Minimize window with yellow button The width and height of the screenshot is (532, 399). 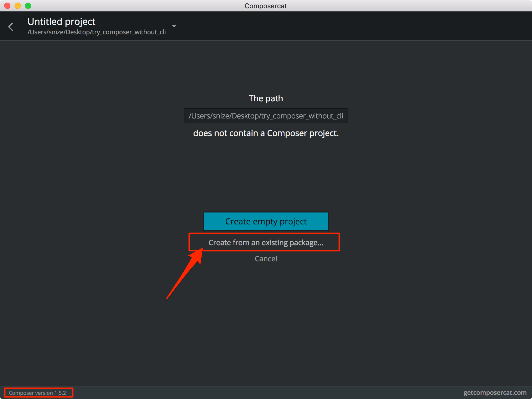click(x=18, y=6)
